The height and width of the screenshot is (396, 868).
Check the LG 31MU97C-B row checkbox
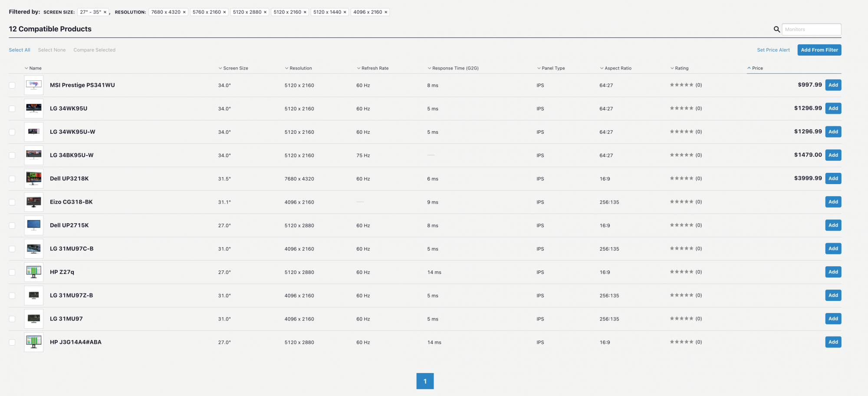[12, 249]
